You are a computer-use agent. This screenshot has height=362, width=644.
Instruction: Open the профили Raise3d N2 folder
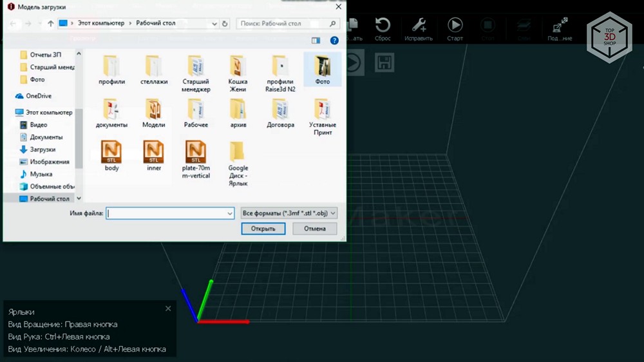(x=280, y=73)
